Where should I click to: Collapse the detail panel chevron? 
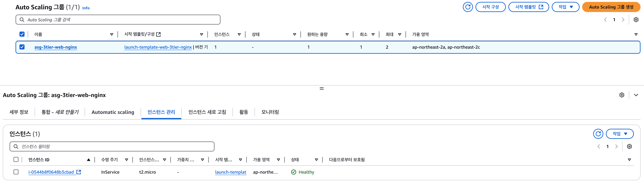coord(636,95)
